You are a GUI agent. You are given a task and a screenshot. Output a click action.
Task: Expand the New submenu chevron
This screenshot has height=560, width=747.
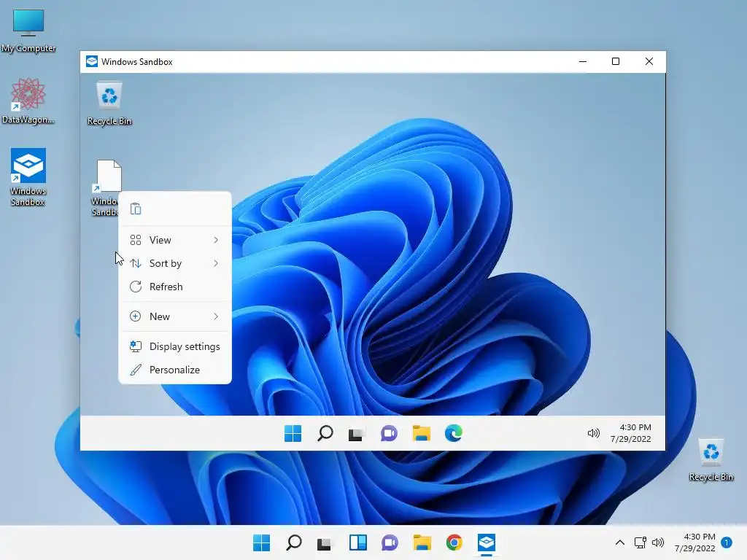[216, 316]
